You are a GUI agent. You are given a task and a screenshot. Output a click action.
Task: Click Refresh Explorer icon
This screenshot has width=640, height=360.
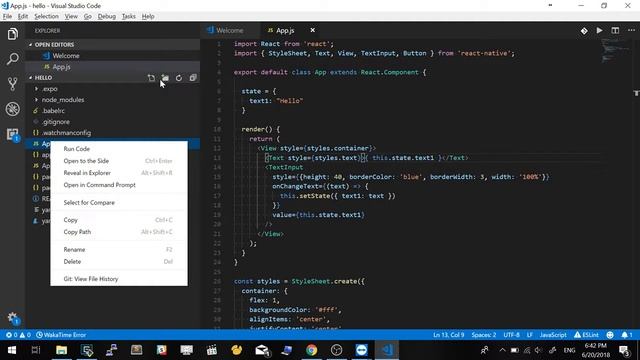pos(179,78)
